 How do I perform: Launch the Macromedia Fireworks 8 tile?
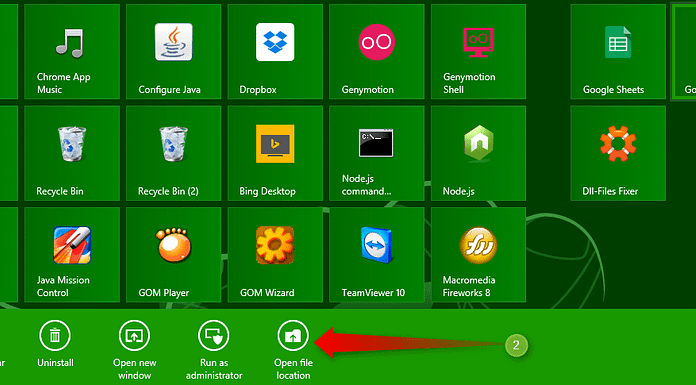(478, 254)
